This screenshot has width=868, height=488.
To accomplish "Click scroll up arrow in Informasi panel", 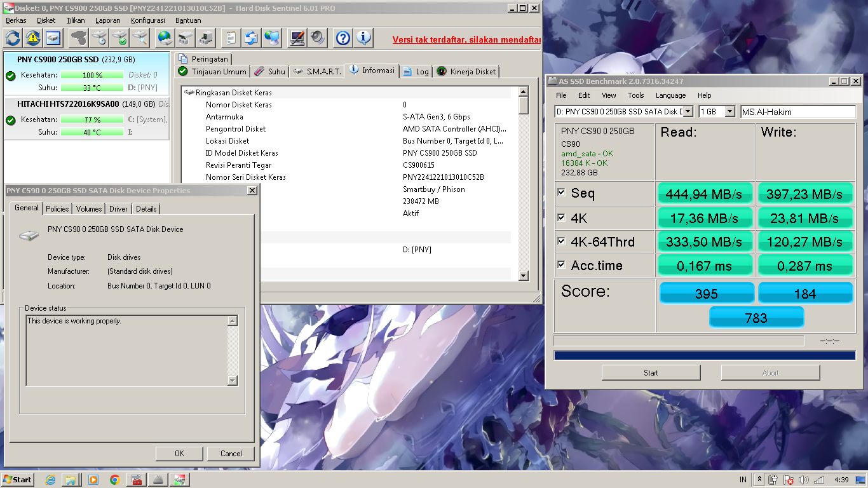I will click(x=524, y=91).
